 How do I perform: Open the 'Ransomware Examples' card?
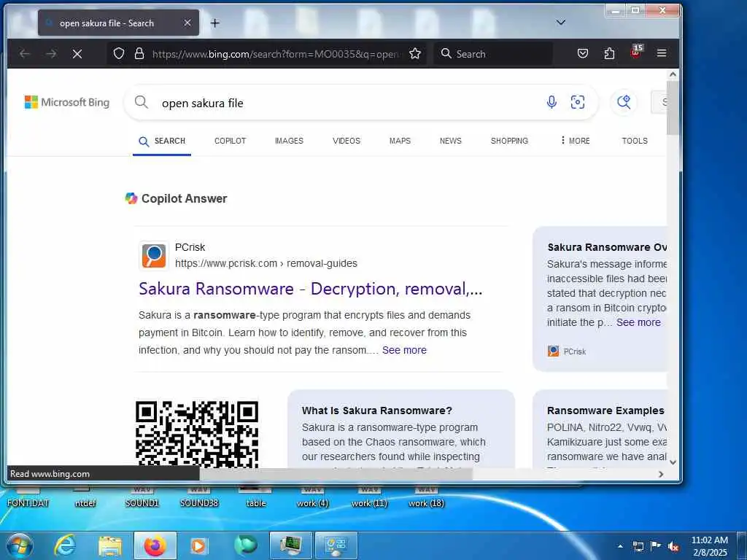click(600, 429)
